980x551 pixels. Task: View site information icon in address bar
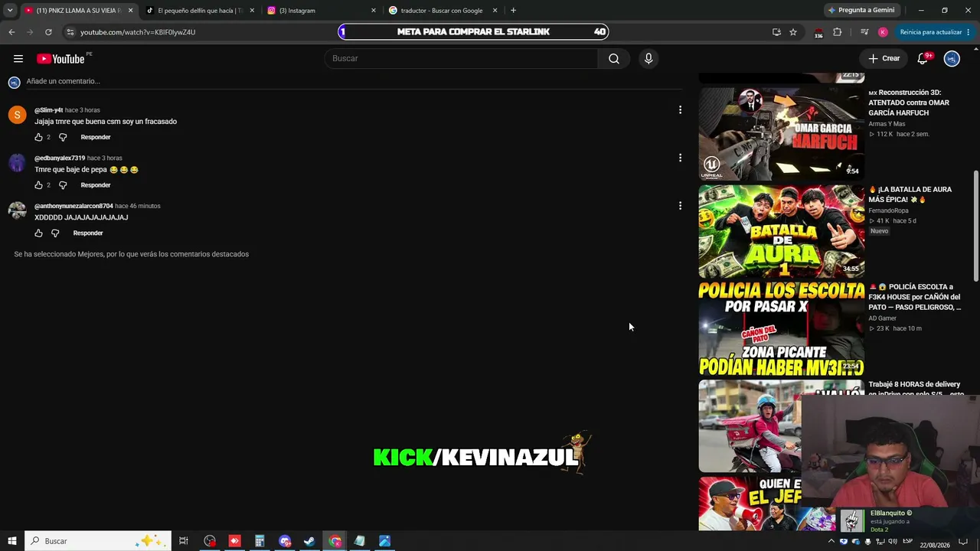click(70, 32)
